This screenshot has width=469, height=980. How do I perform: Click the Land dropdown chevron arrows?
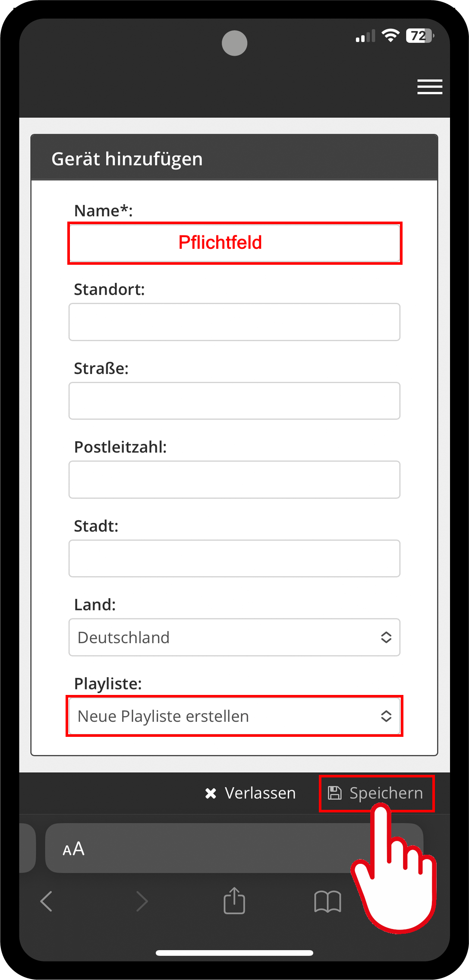pyautogui.click(x=386, y=637)
